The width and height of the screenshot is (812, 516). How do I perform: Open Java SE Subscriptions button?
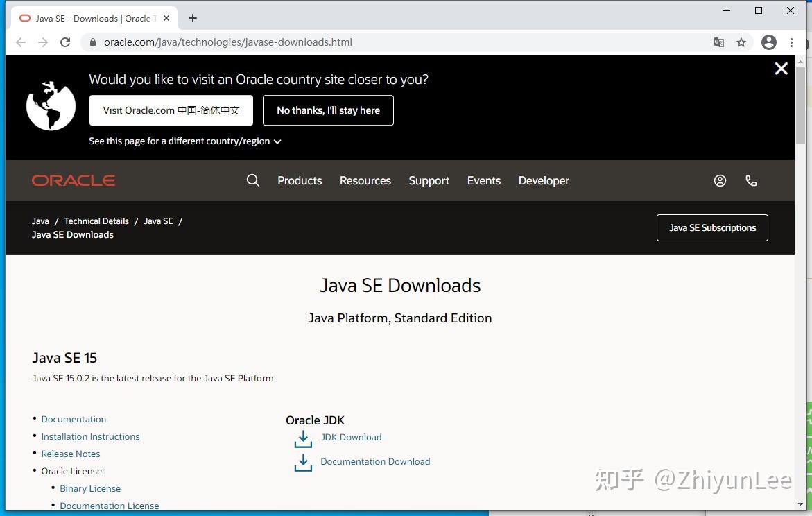[x=712, y=228]
